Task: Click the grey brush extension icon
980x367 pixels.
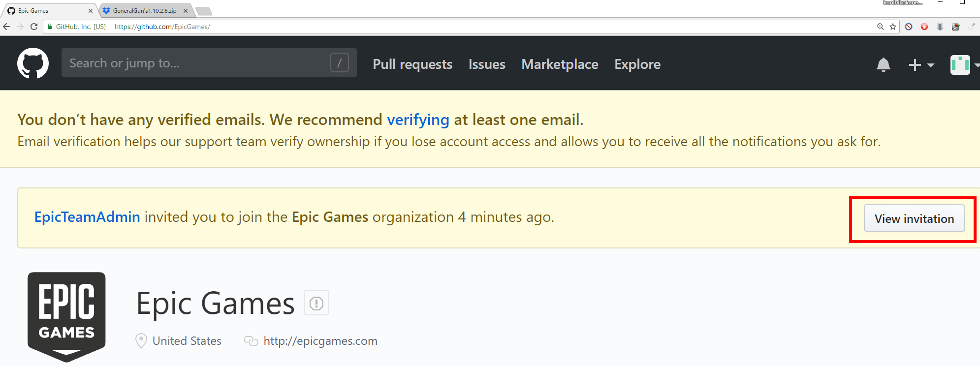Action: pyautogui.click(x=972, y=27)
